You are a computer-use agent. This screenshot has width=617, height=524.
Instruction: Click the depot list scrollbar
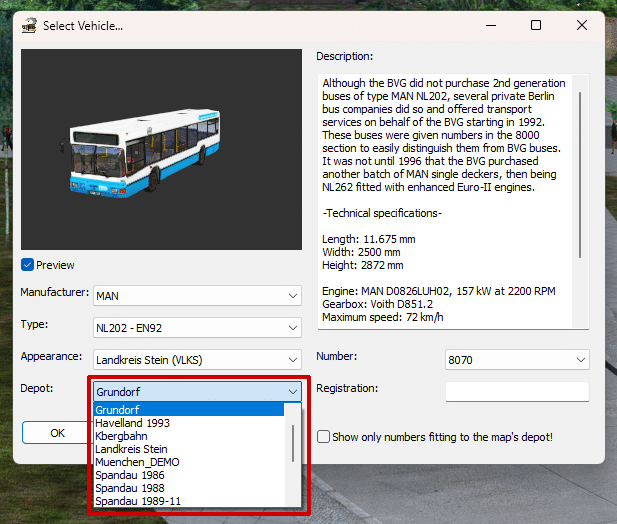[293, 442]
